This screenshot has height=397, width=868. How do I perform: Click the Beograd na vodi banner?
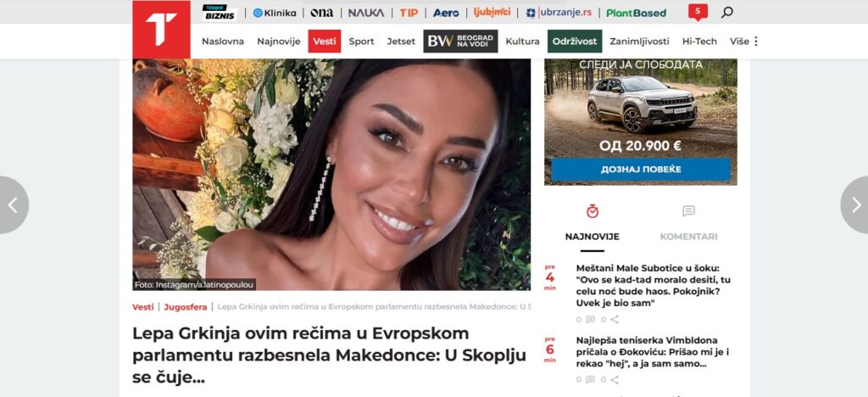460,41
